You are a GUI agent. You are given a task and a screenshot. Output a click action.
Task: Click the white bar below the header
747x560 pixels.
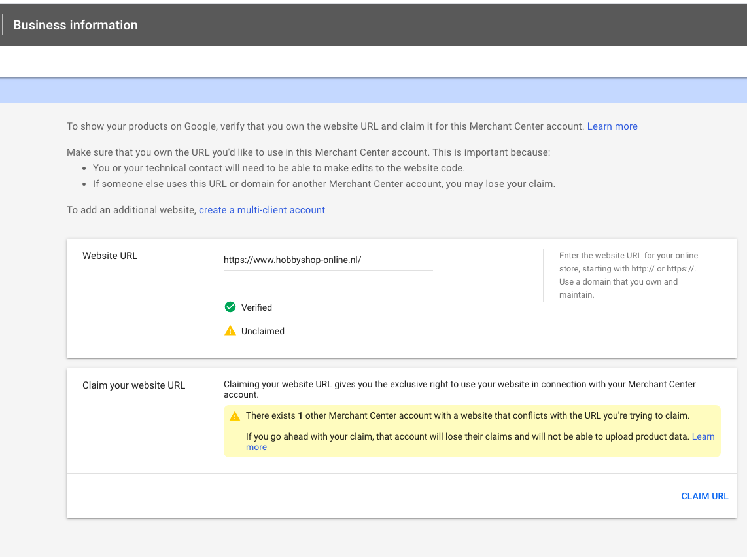373,61
